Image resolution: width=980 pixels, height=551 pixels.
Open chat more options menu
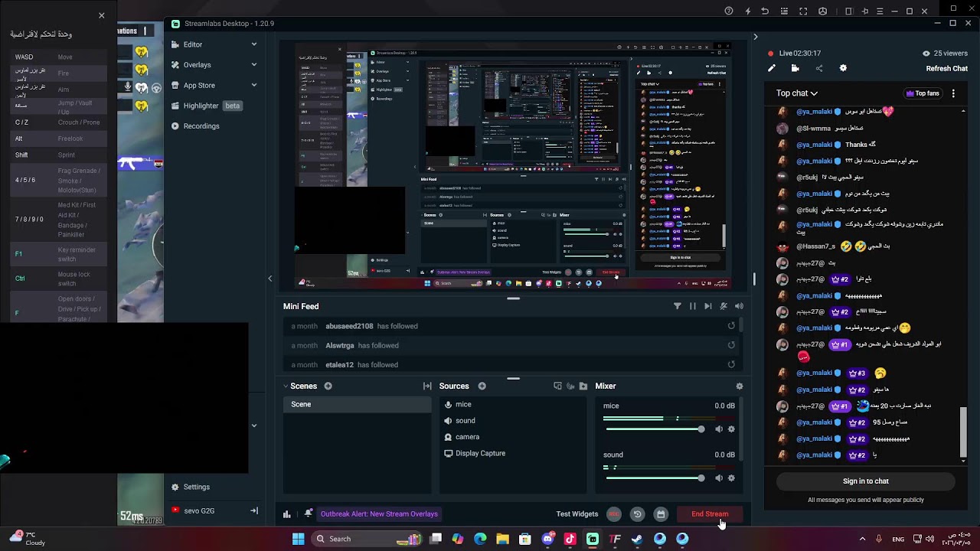[953, 93]
